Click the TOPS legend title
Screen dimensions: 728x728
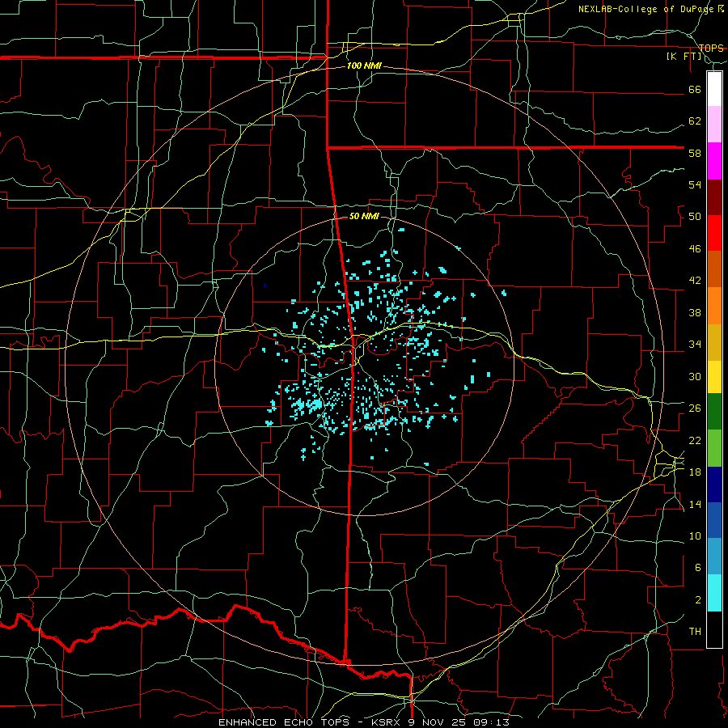[x=711, y=49]
